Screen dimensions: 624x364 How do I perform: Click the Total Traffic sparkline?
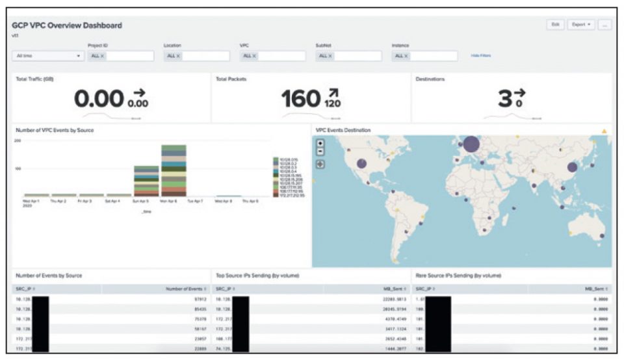point(111,116)
